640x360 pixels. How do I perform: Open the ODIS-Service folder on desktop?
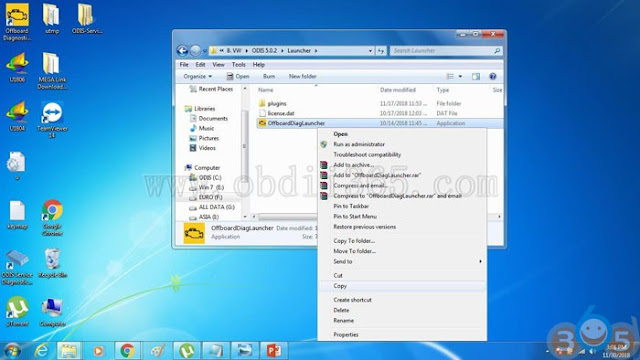(x=87, y=19)
